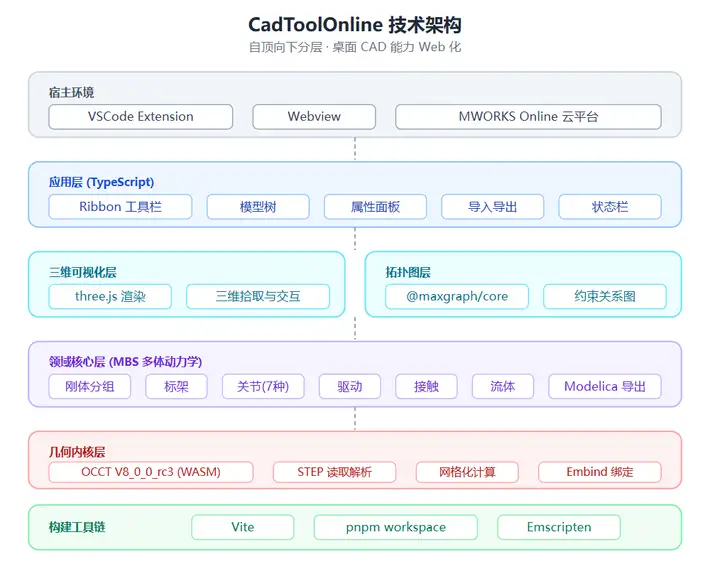Click the 构建工具链 heading
The height and width of the screenshot is (564, 720).
77,527
